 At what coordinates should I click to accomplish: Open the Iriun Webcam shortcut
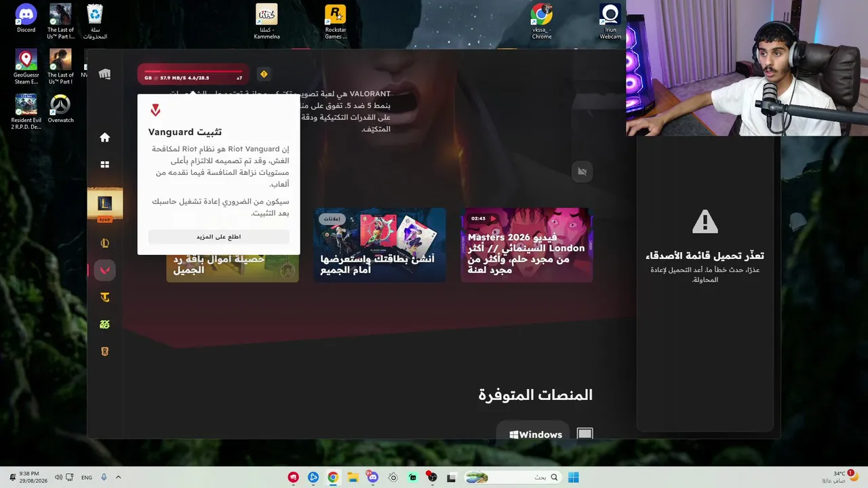point(610,22)
